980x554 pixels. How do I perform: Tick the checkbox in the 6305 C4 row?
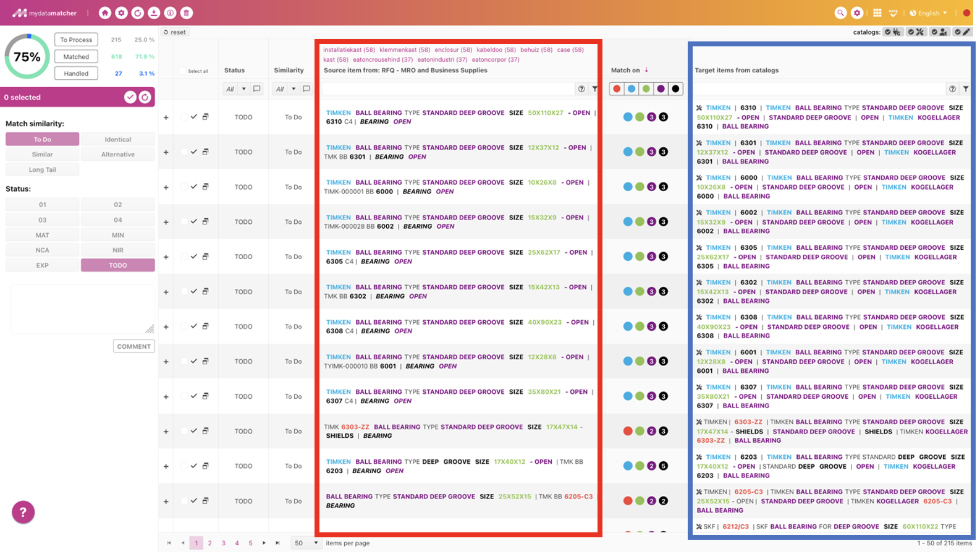click(x=184, y=257)
